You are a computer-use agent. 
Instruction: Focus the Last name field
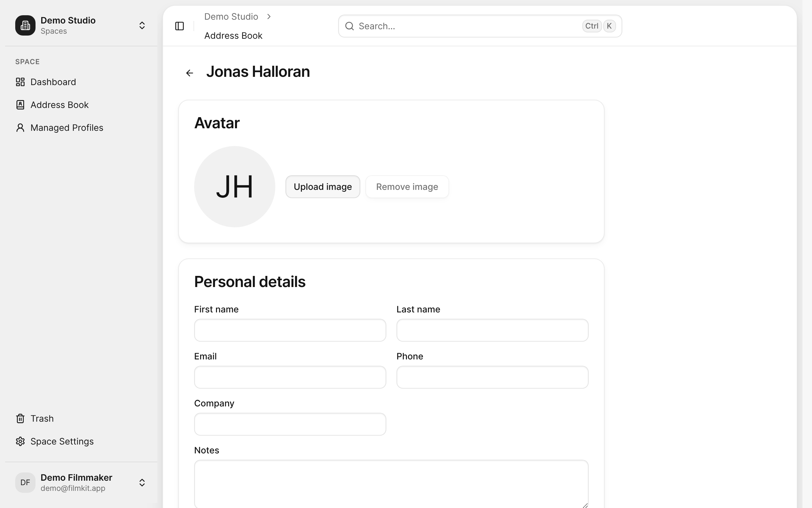pos(492,330)
